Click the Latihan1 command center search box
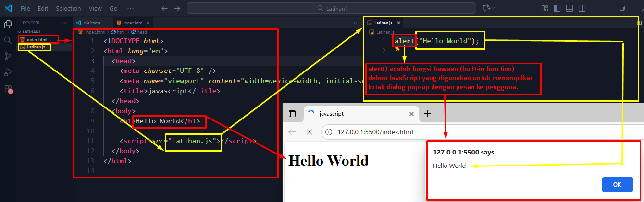 (x=331, y=8)
